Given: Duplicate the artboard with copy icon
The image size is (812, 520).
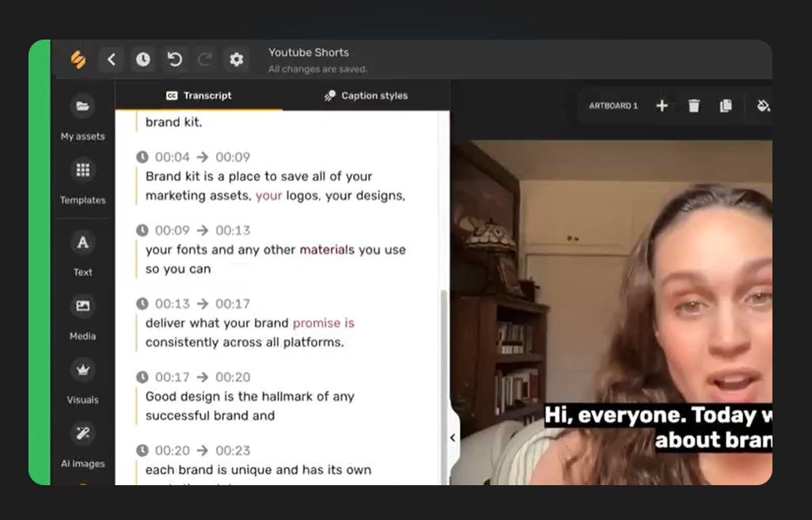Looking at the screenshot, I should [x=726, y=105].
